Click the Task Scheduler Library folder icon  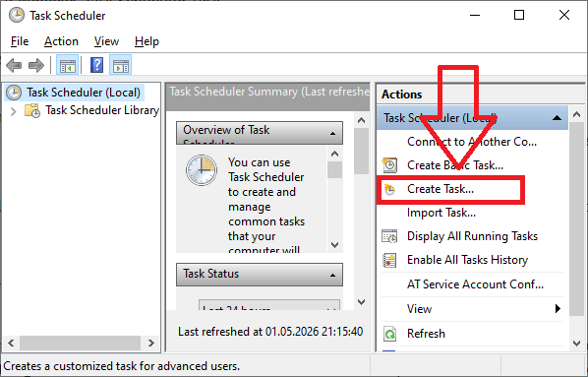point(32,111)
